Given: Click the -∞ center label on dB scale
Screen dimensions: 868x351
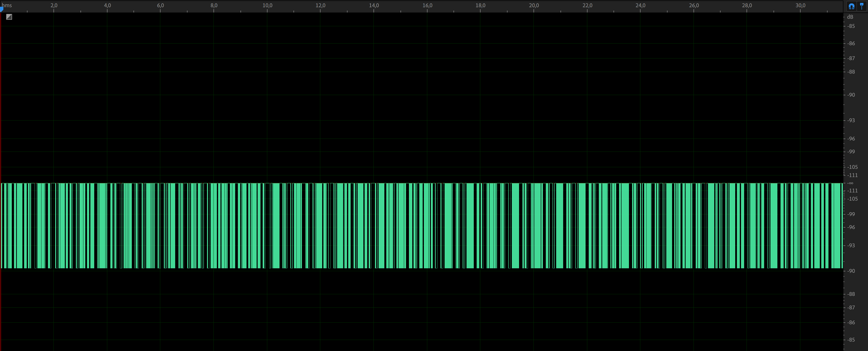Looking at the screenshot, I should (x=850, y=183).
